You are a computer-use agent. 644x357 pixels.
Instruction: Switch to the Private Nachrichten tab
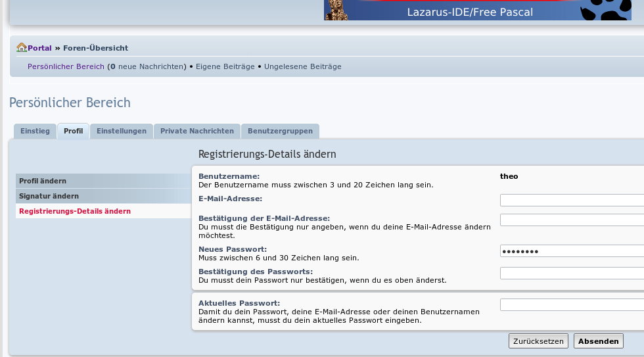point(197,131)
